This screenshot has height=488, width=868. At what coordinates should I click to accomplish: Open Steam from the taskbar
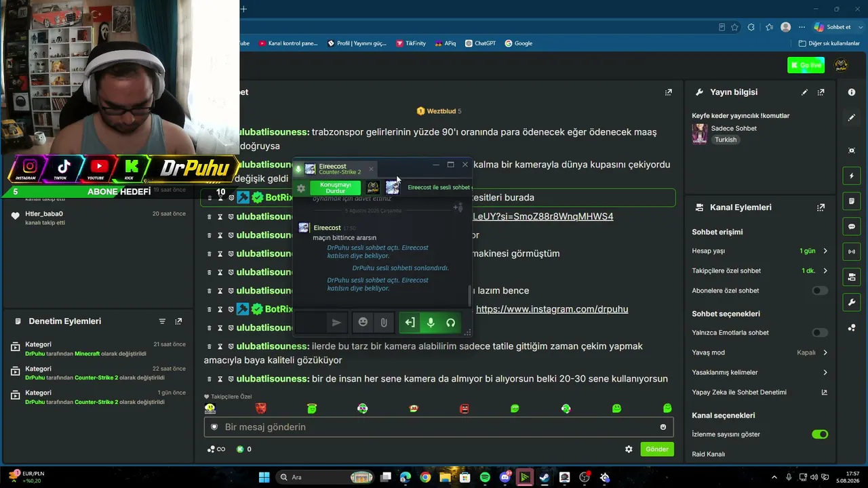click(x=544, y=477)
